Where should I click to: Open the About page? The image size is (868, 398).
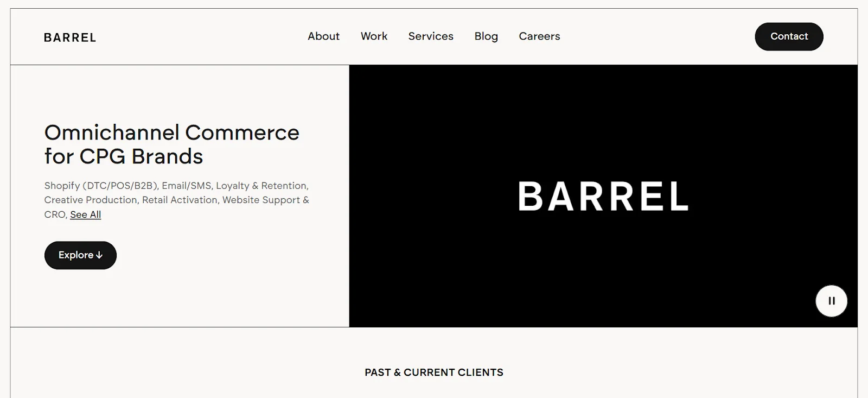[x=323, y=36]
